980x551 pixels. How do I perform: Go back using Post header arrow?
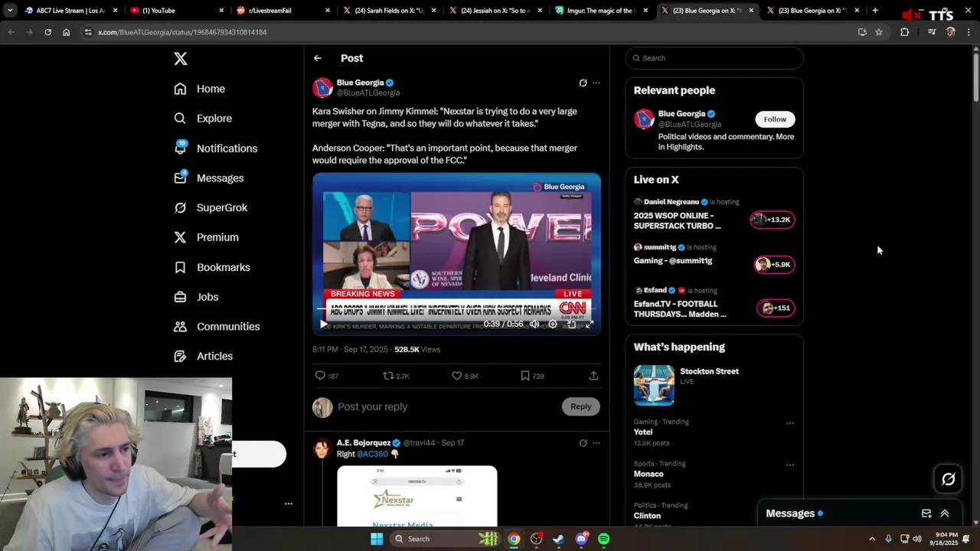[x=318, y=58]
